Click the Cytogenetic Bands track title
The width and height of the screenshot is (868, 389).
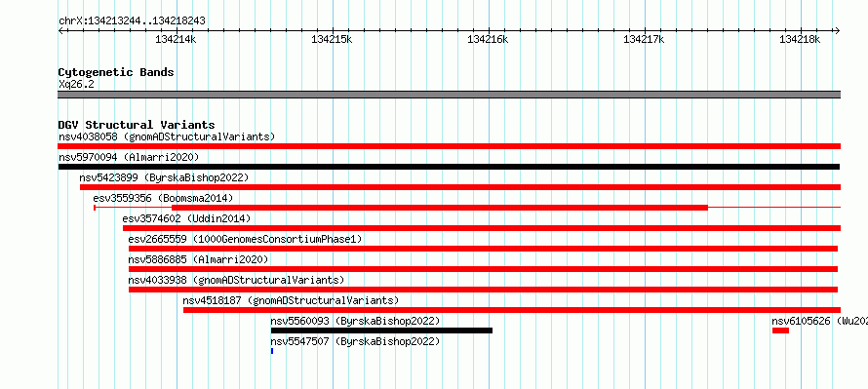coord(116,72)
